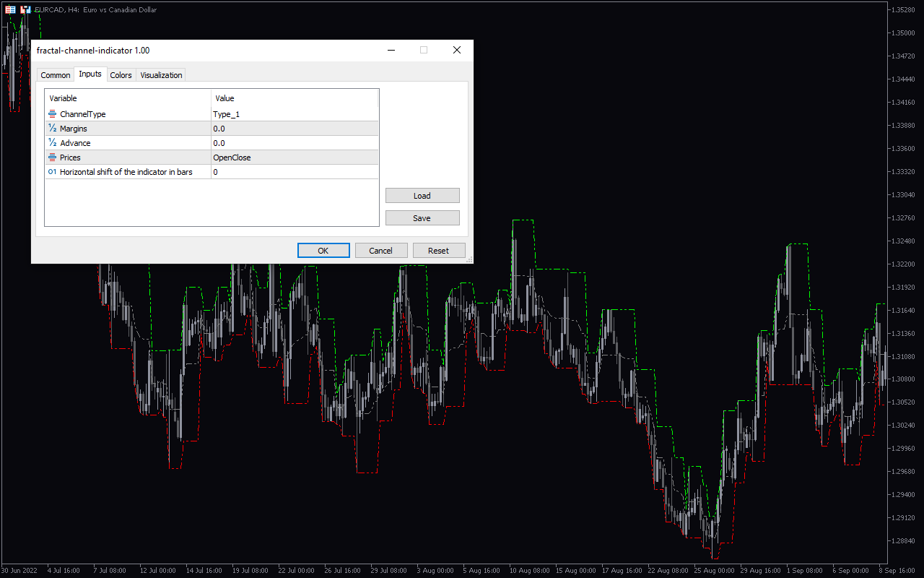Click the 1.28840 price scale label
The width and height of the screenshot is (924, 578).
903,541
